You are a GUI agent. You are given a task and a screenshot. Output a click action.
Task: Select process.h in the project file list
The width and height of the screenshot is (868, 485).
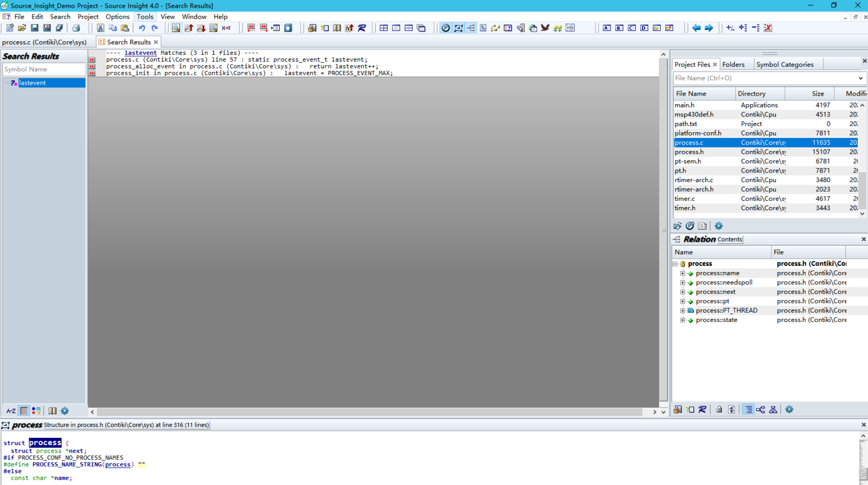[x=766, y=152]
